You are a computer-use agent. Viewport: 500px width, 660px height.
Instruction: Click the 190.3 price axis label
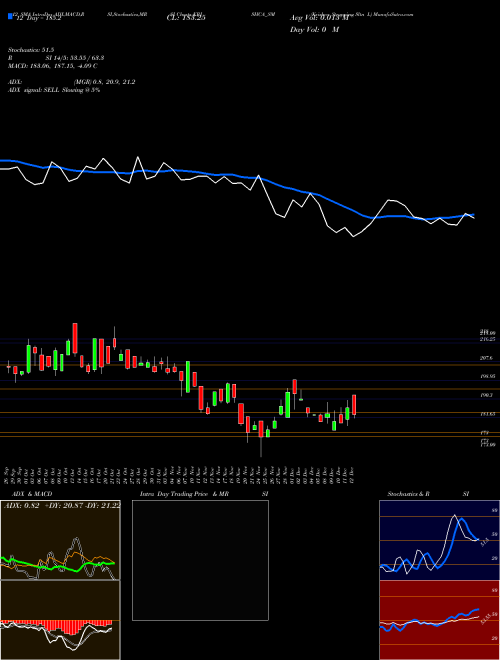[486, 396]
